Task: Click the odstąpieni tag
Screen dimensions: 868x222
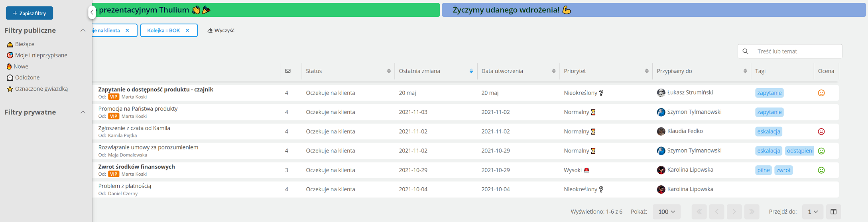Action: pos(799,151)
